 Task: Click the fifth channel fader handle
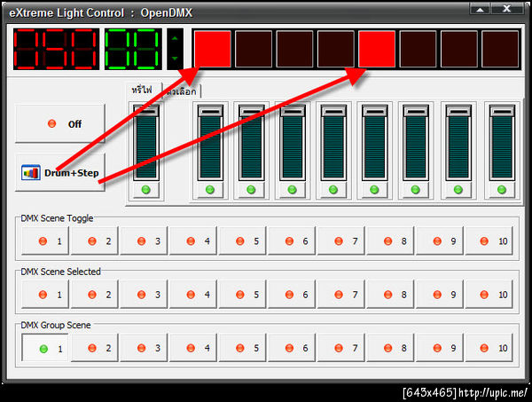[x=374, y=111]
